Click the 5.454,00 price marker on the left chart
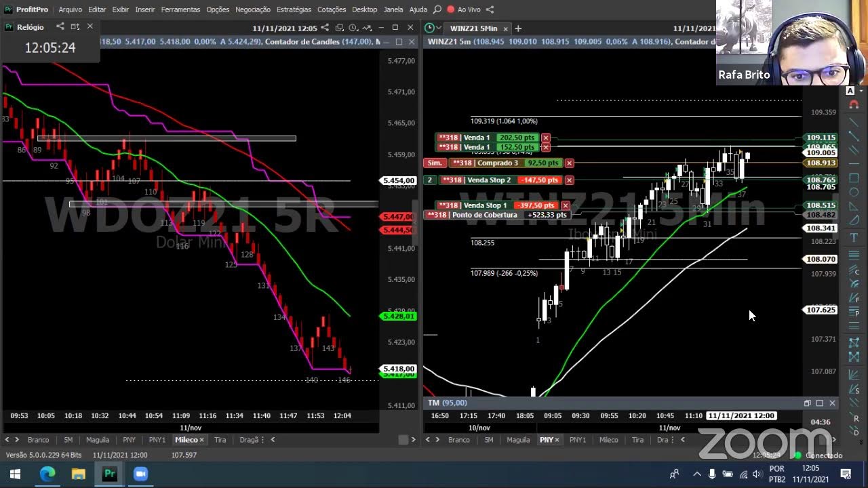 (x=399, y=181)
